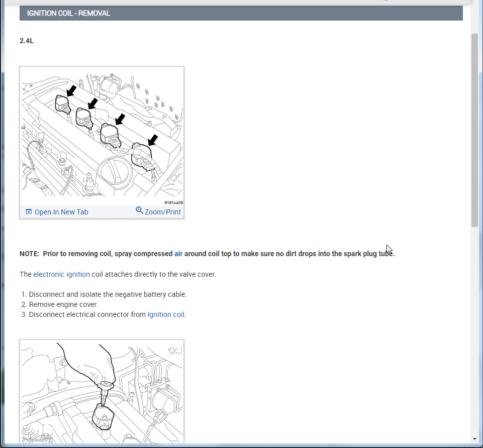Open the 'electronic ignition' link

click(62, 274)
